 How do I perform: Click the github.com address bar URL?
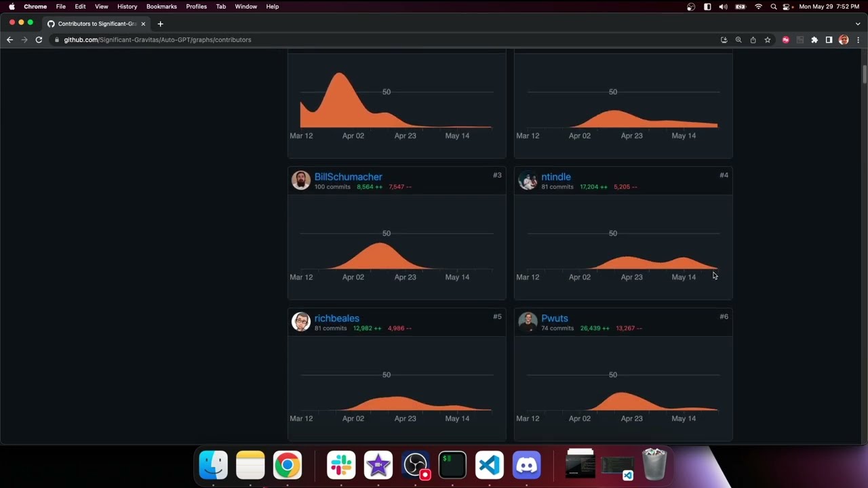pyautogui.click(x=157, y=40)
